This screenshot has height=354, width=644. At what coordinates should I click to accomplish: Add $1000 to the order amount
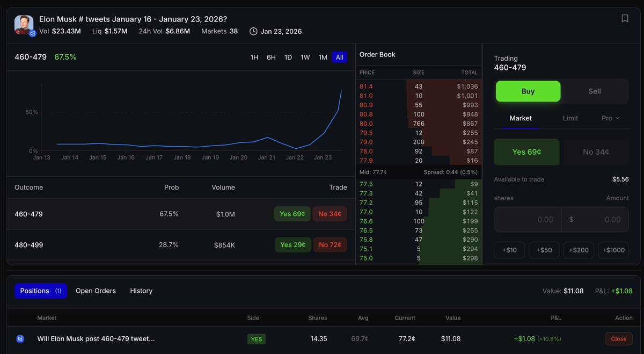[x=613, y=250]
